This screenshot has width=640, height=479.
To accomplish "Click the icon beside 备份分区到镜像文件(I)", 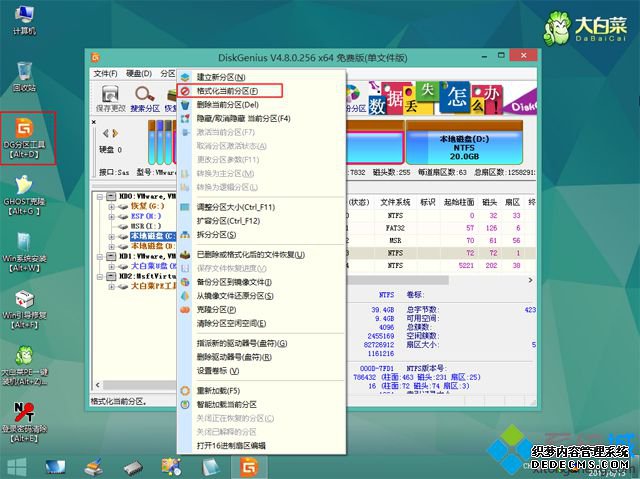I will click(x=185, y=282).
